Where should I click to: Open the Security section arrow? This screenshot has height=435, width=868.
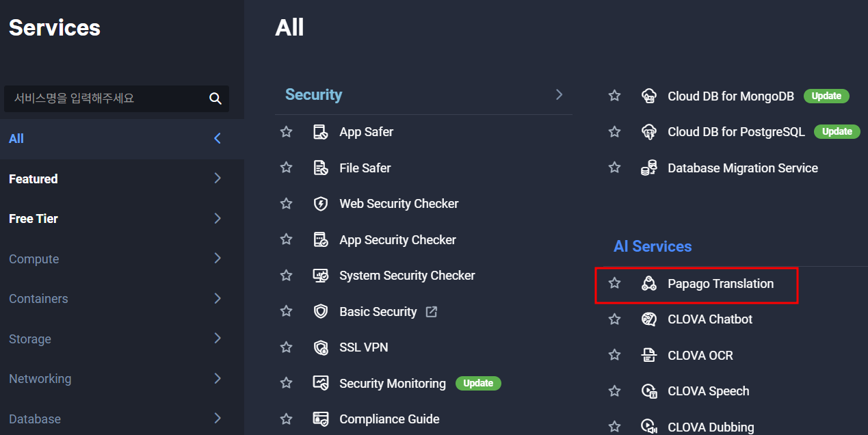click(559, 94)
